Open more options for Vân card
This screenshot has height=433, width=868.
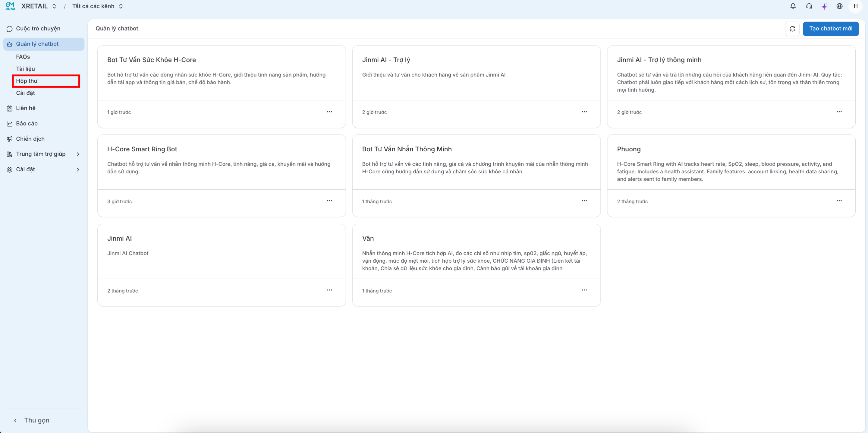(584, 290)
